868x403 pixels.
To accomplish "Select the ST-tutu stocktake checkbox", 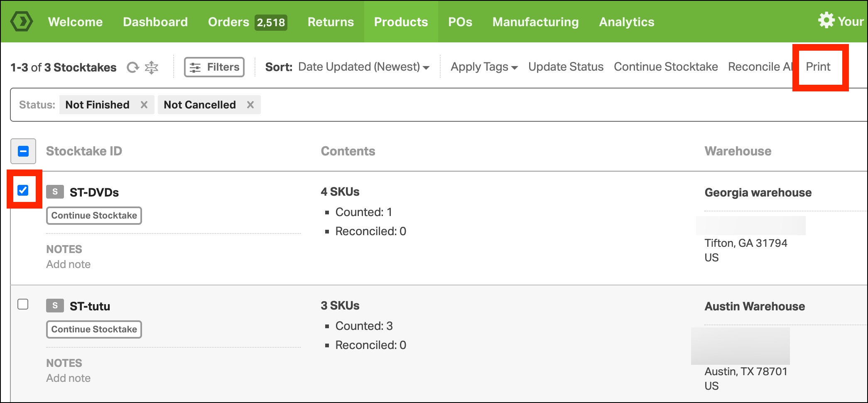I will (23, 304).
